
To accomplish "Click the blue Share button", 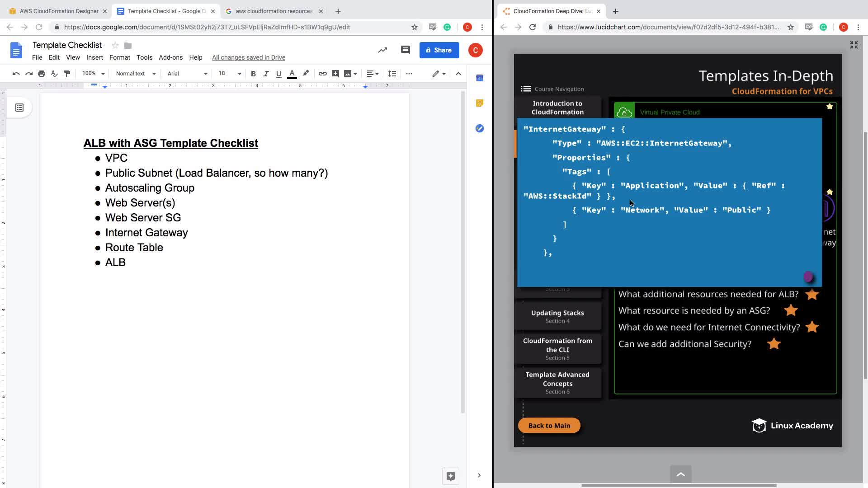I will [x=439, y=50].
